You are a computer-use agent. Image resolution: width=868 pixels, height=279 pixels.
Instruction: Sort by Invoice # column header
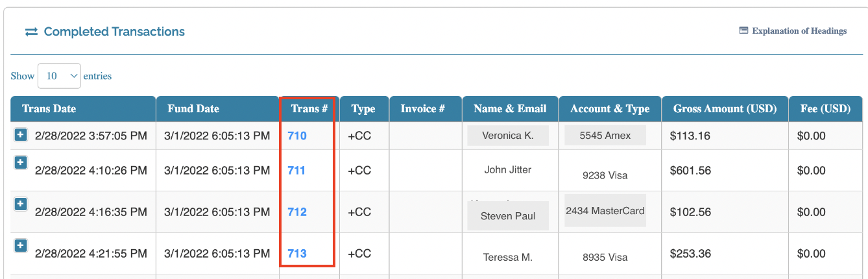click(x=423, y=108)
